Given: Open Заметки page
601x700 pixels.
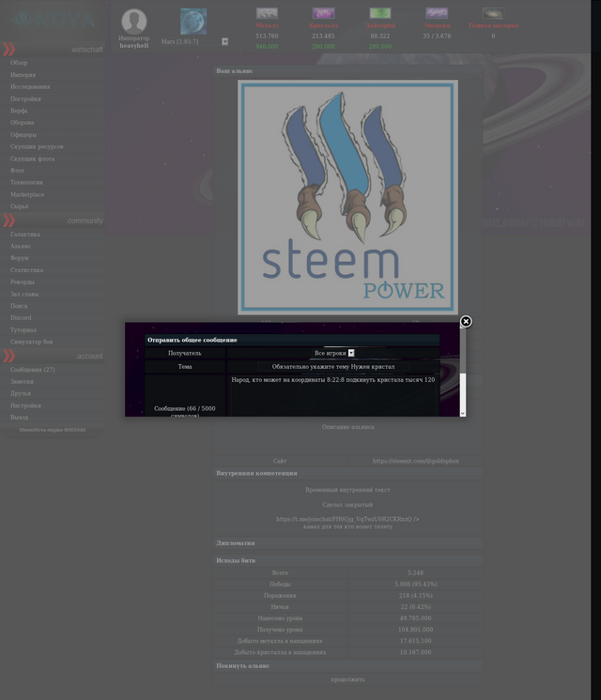Looking at the screenshot, I should [22, 381].
